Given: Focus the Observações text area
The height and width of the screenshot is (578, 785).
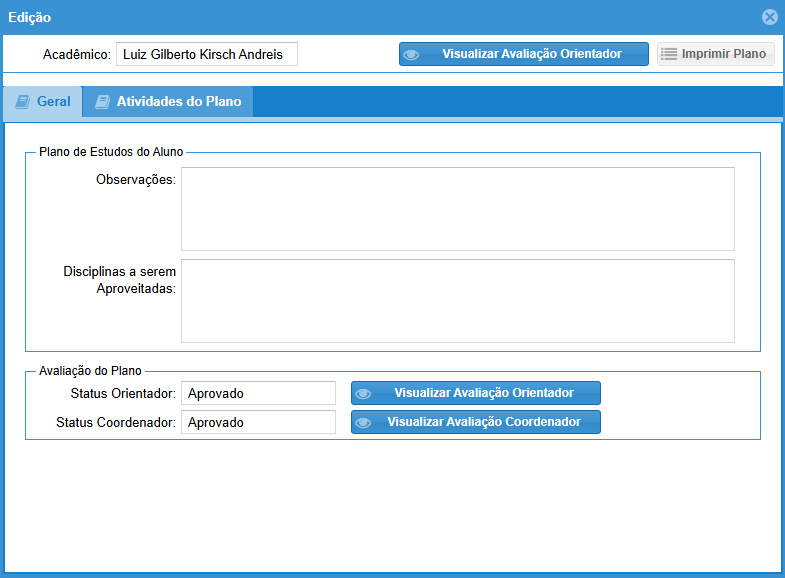Looking at the screenshot, I should tap(457, 208).
